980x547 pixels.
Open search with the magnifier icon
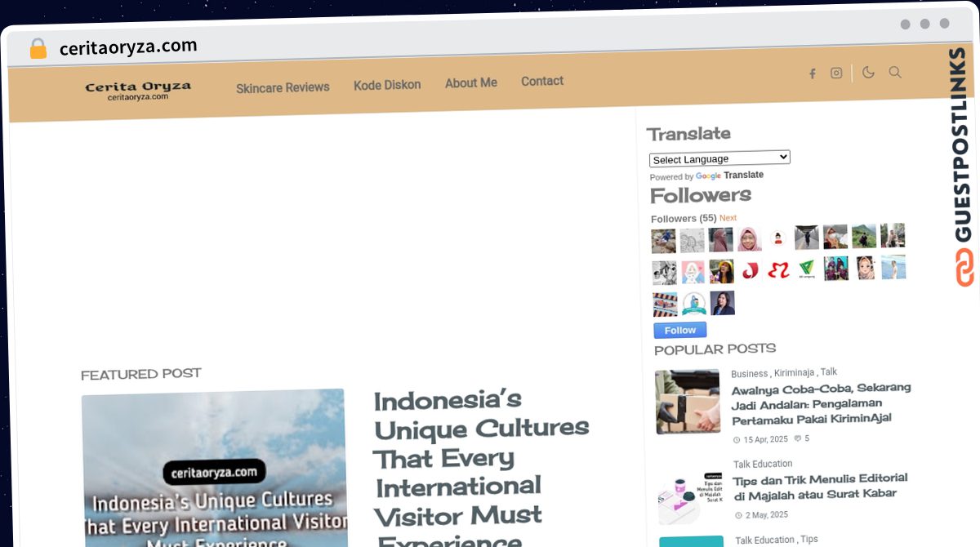[895, 72]
